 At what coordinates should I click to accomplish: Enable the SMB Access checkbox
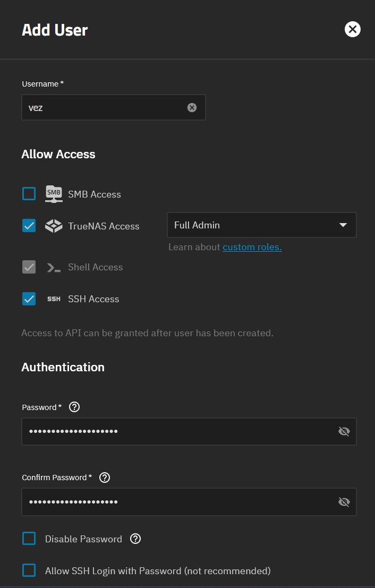[29, 194]
